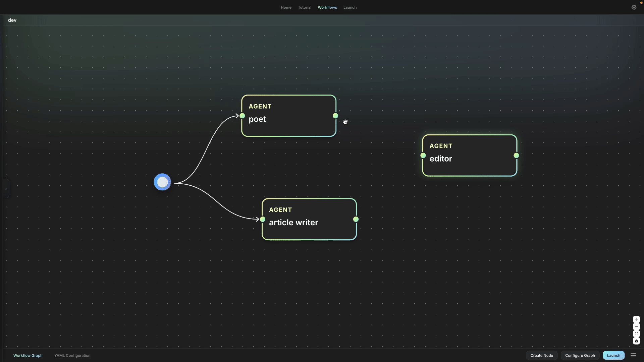This screenshot has height=362, width=644.
Task: Click the editor node's input handle
Action: (423, 156)
